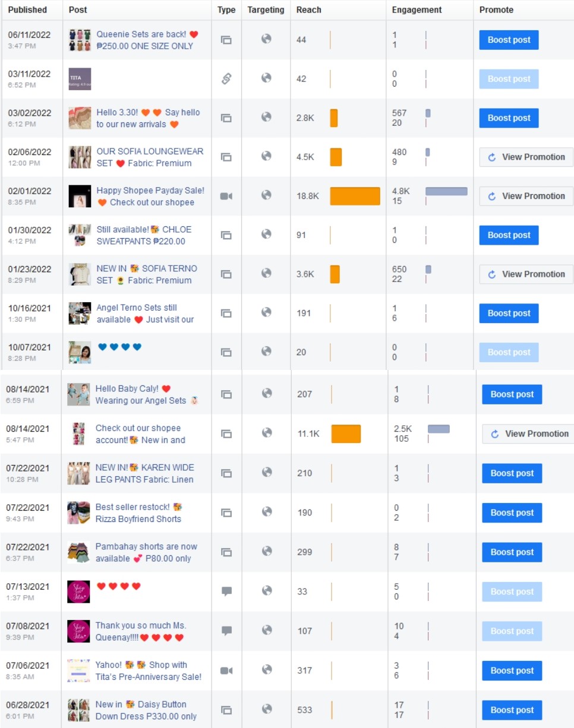Screen dimensions: 574x728
Task: View Promotion for the Check out our shopee account post
Action: (x=529, y=433)
